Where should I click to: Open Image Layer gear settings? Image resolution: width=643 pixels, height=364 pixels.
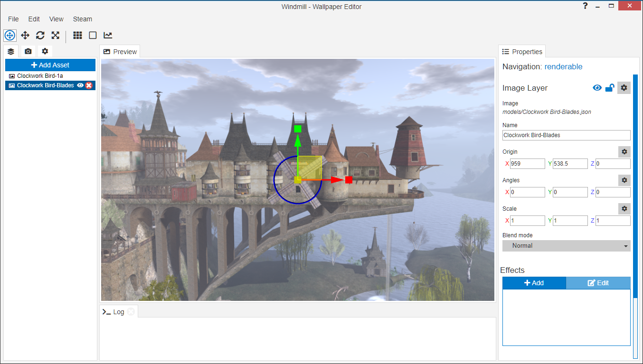click(x=624, y=88)
